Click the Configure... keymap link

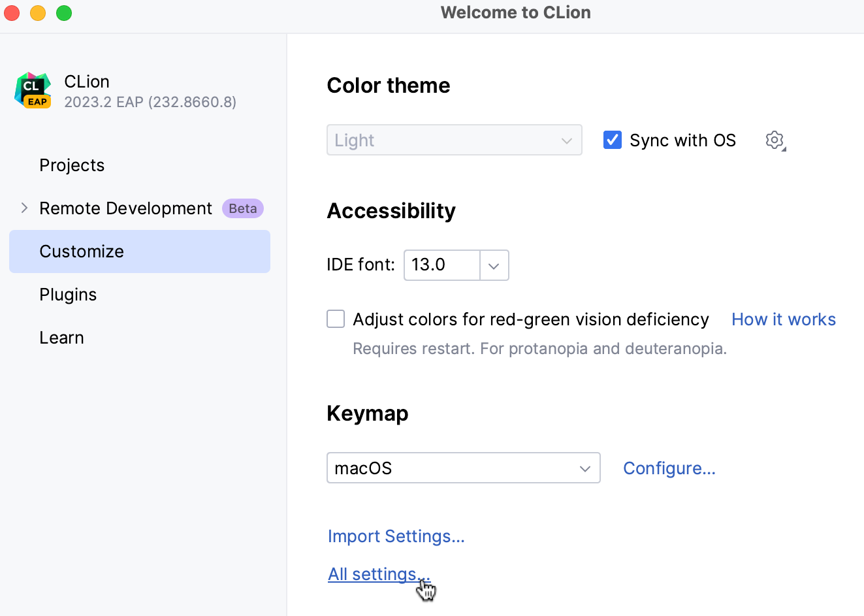pyautogui.click(x=669, y=468)
